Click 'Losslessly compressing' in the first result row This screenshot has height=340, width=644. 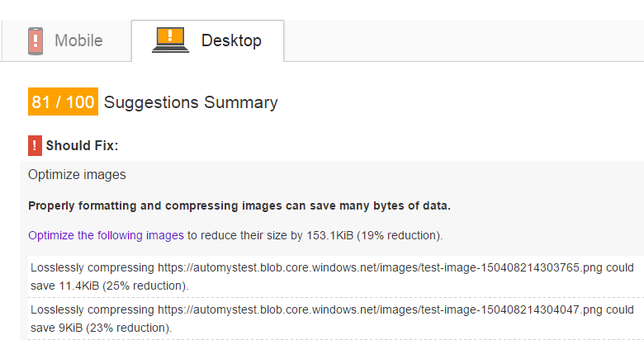coord(92,268)
